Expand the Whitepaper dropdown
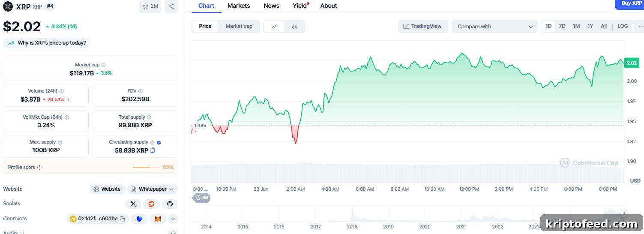644x234 pixels. pos(153,189)
